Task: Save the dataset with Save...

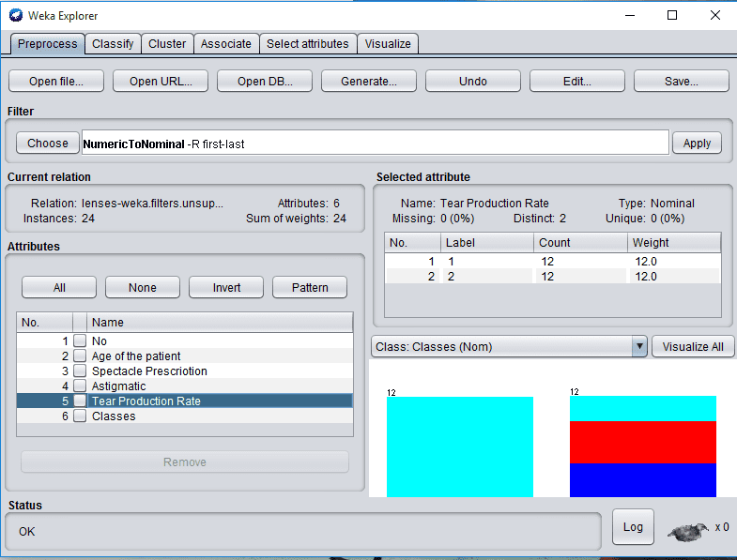Action: 682,82
